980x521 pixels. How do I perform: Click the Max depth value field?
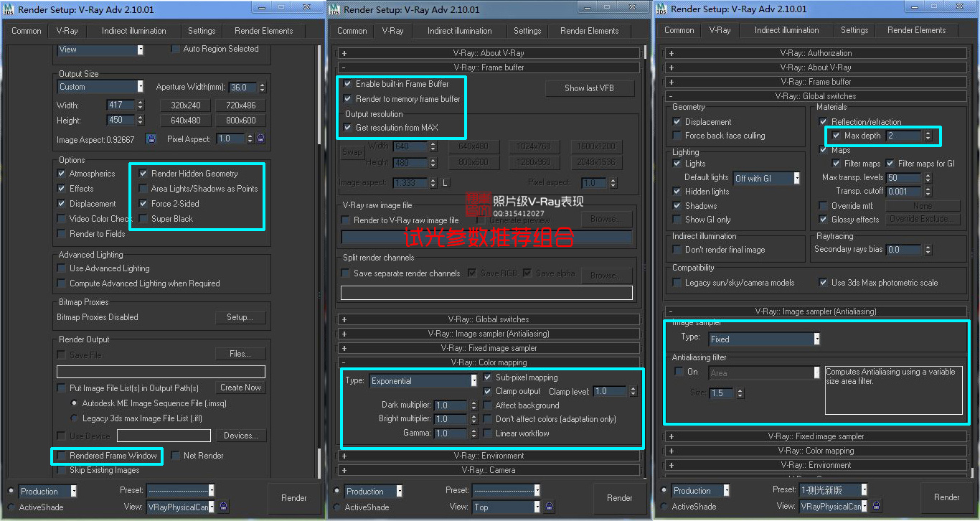tap(904, 136)
